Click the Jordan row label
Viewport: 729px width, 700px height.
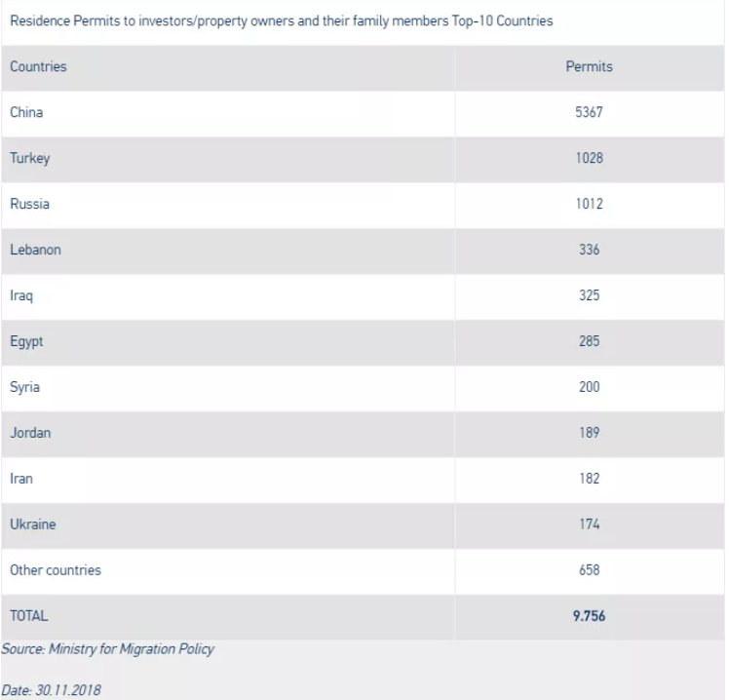pos(30,433)
